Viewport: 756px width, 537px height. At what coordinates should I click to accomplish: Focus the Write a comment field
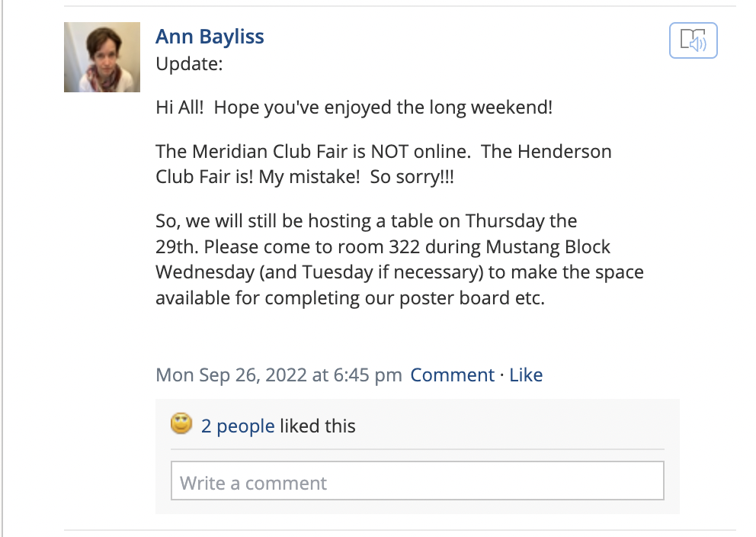417,481
